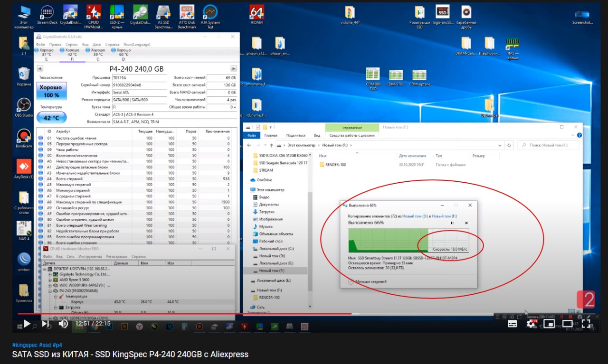Select CDM-optane desktop file
Image resolution: width=608 pixels, height=364 pixels.
(419, 78)
